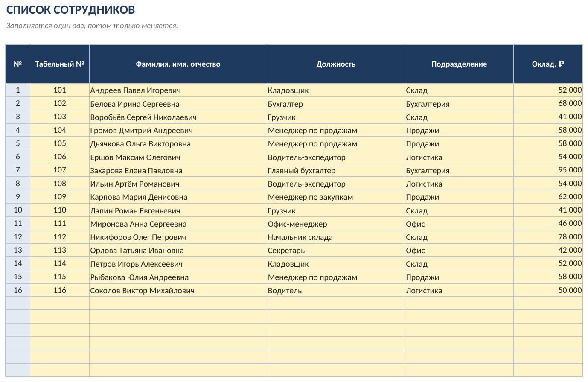Select the 'Главный бухгалтер' position cell
Image resolution: width=588 pixels, height=382 pixels.
[336, 170]
